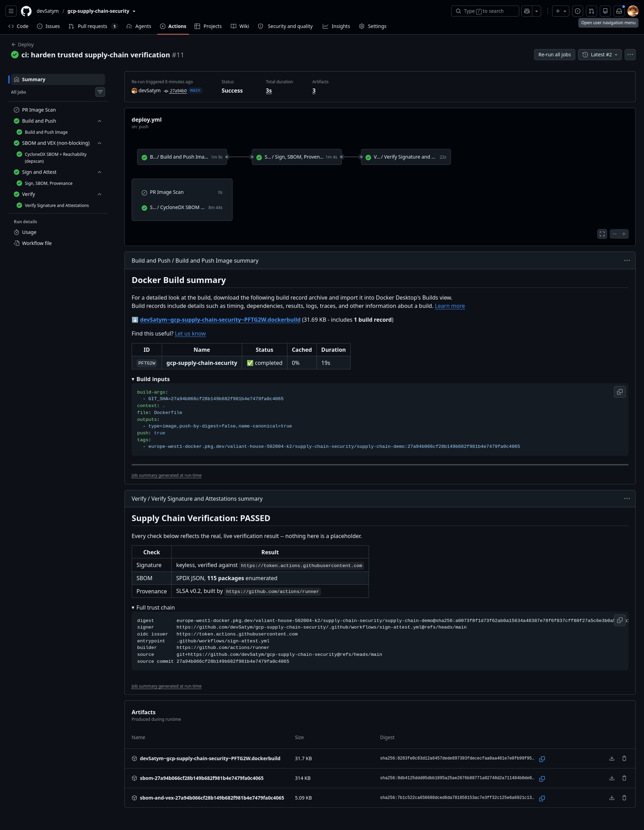Collapse the Sign and Attest job group
Image resolution: width=644 pixels, height=830 pixels.
click(100, 172)
